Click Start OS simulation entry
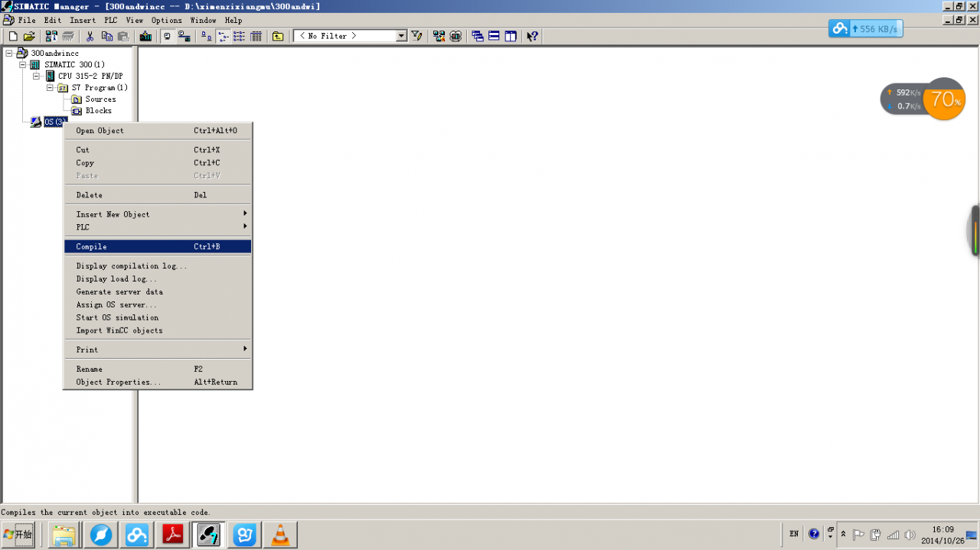Screen dimensions: 980x550 (117, 317)
